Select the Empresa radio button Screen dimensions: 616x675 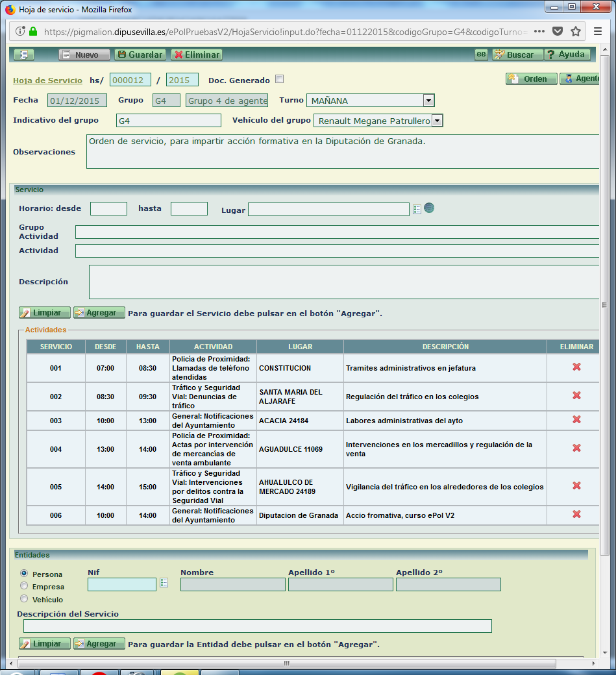(x=25, y=587)
